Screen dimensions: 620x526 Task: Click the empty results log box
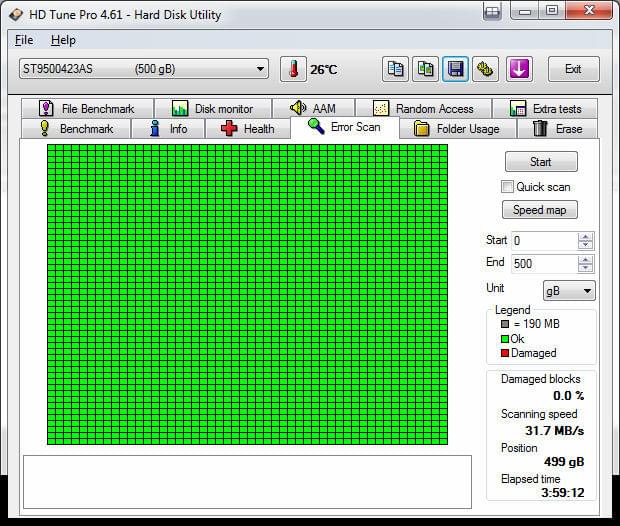coord(248,482)
